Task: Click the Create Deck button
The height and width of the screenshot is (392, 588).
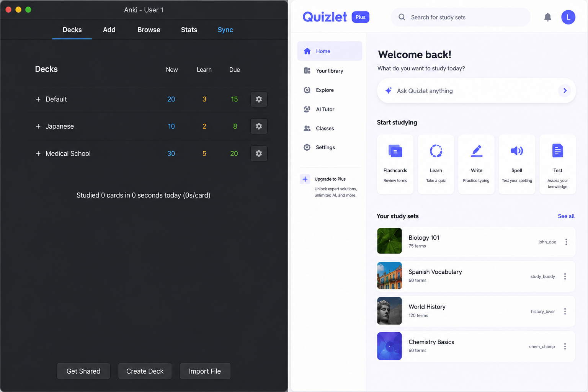Action: click(x=145, y=371)
